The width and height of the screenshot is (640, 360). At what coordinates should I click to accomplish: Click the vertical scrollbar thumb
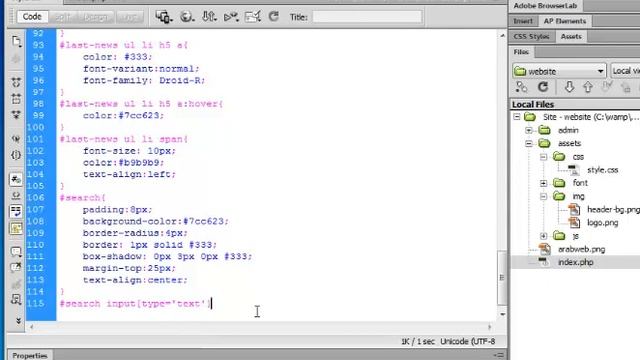502,278
